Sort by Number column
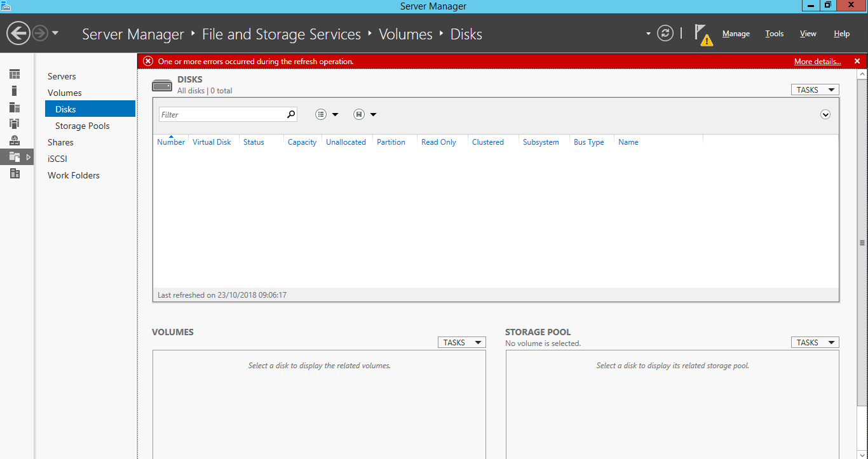Image resolution: width=868 pixels, height=459 pixels. (x=171, y=142)
